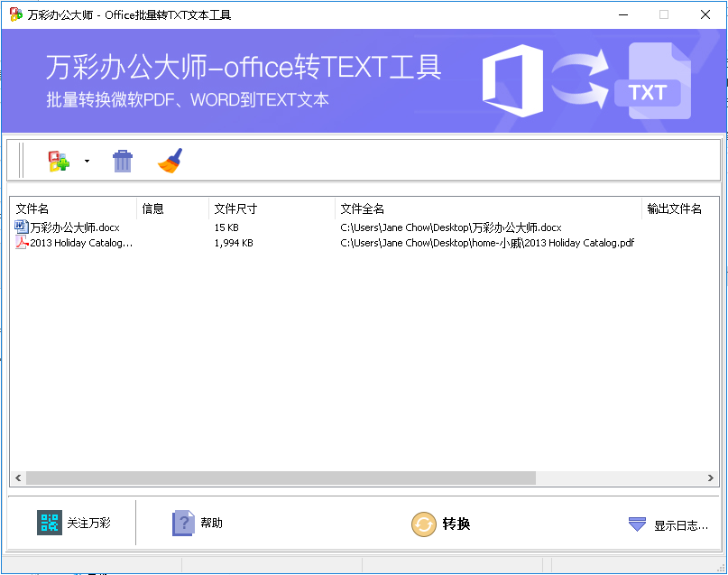Screen dimensions: 728x575
Task: Click full path of 万彩办公大师.docx
Action: pos(451,227)
